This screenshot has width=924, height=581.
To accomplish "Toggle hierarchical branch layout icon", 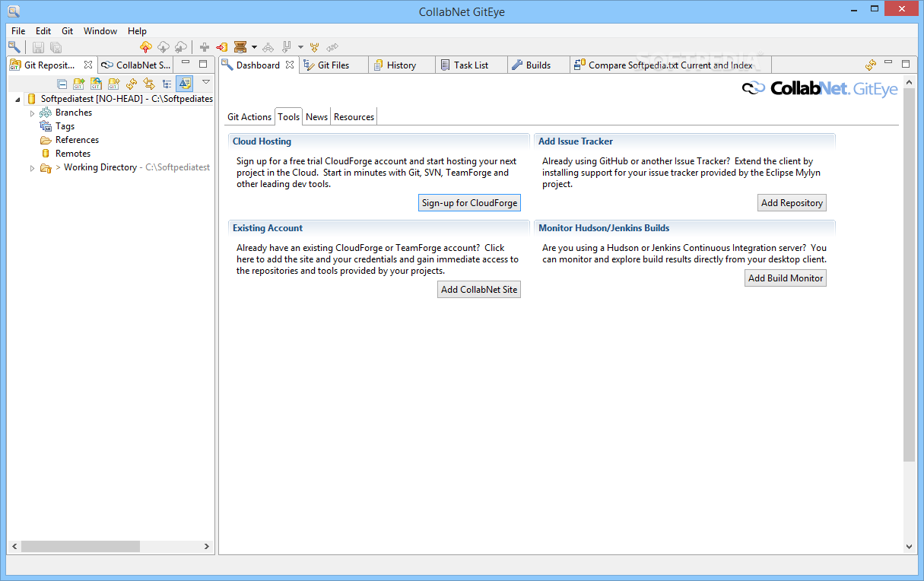I will coord(167,84).
